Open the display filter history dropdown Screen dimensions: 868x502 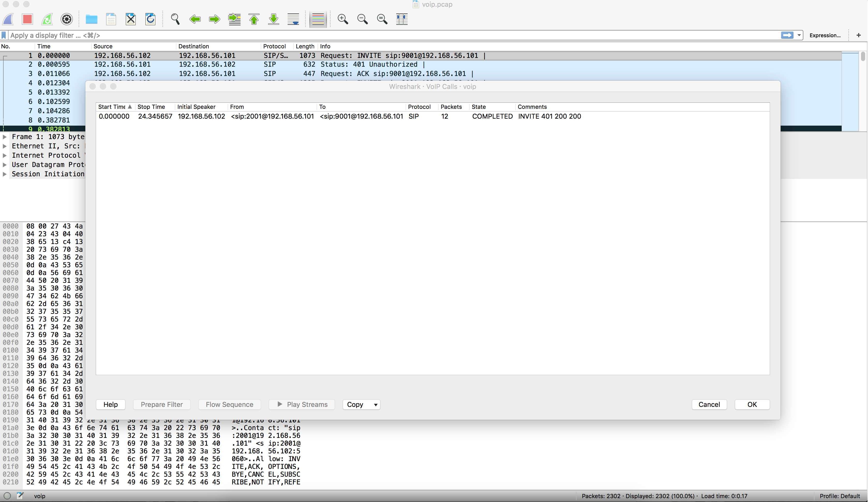point(799,35)
